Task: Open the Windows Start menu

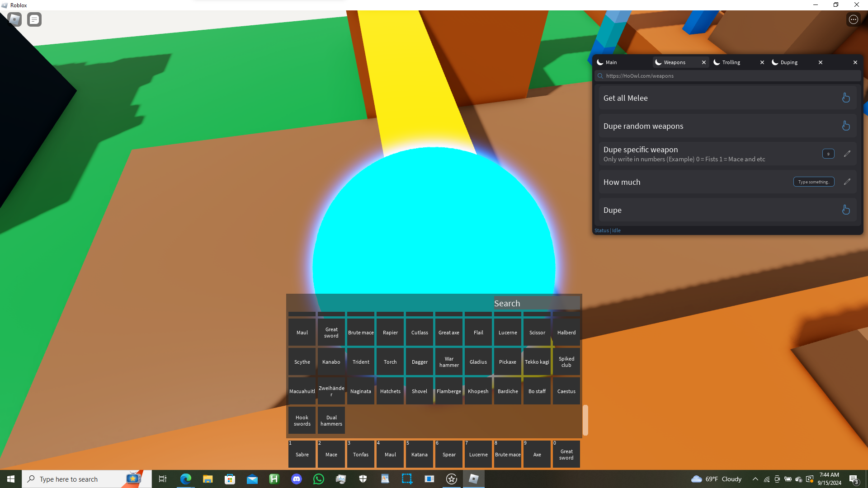Action: [11, 479]
